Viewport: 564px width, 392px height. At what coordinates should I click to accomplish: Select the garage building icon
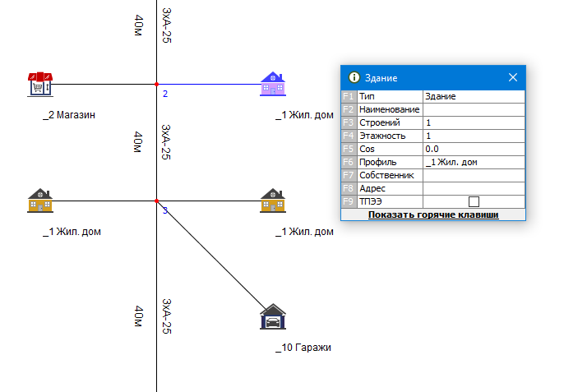[x=273, y=316]
